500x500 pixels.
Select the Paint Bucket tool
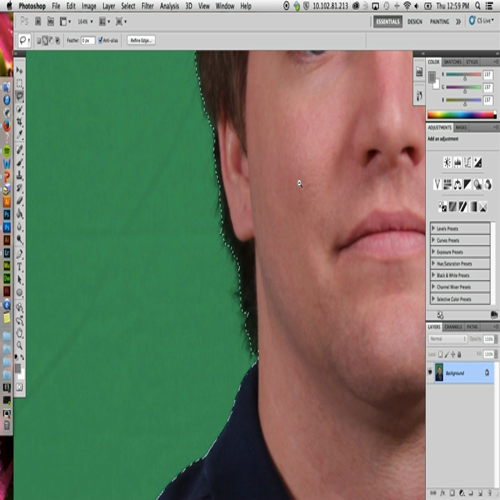tap(19, 214)
